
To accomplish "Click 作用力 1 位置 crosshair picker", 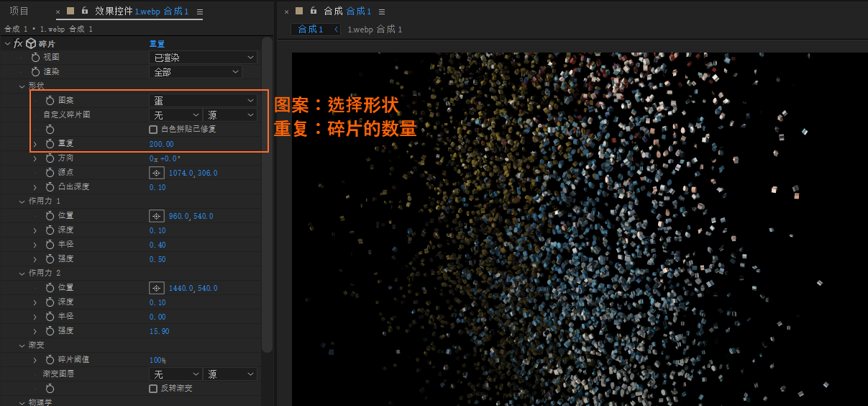I will coord(157,216).
